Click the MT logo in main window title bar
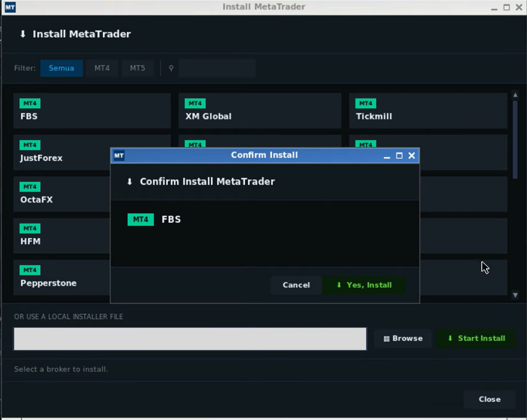Viewport: 527px width, 420px height. [x=10, y=7]
